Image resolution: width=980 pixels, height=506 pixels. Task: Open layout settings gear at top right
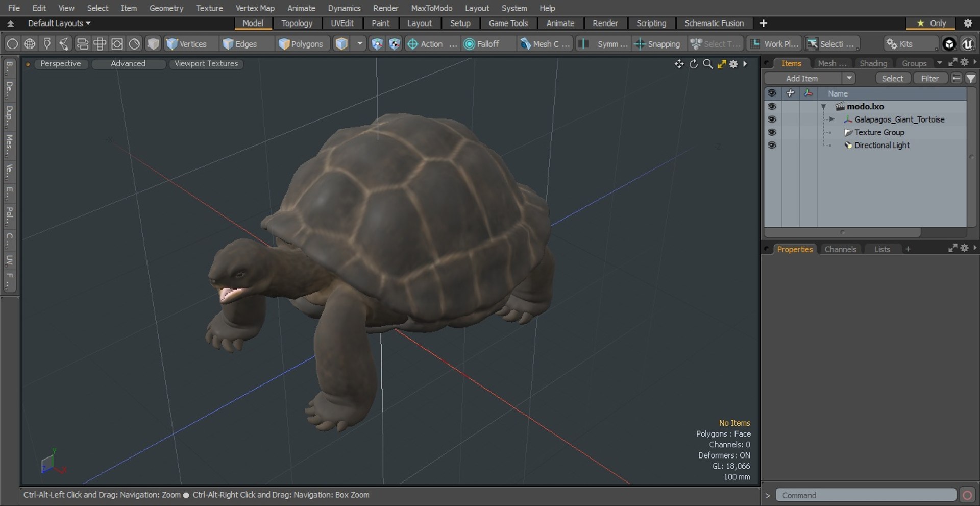pos(967,23)
